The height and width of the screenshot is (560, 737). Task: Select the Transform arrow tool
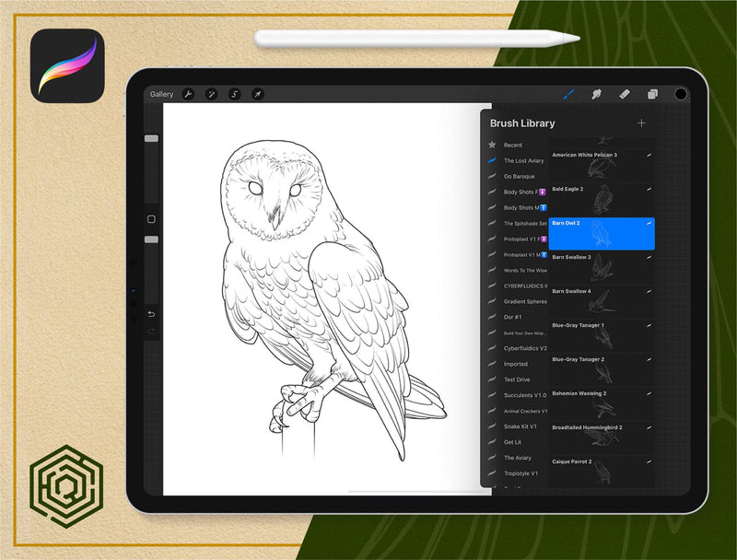[x=258, y=94]
